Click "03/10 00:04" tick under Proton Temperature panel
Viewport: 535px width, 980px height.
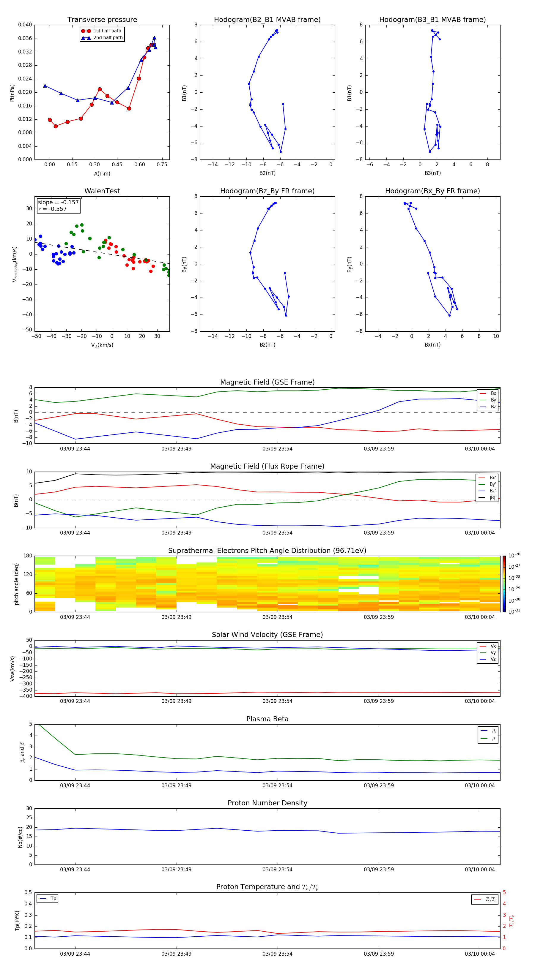pyautogui.click(x=480, y=954)
